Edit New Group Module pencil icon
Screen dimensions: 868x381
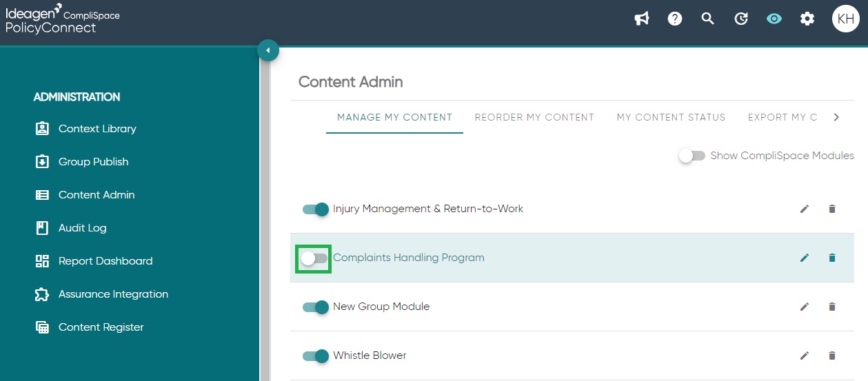pos(805,307)
